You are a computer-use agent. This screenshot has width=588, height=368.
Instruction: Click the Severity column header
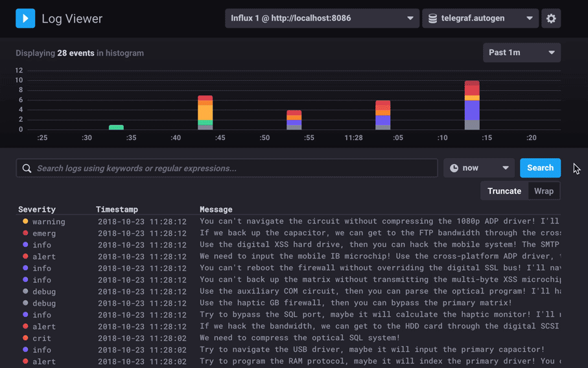(37, 209)
